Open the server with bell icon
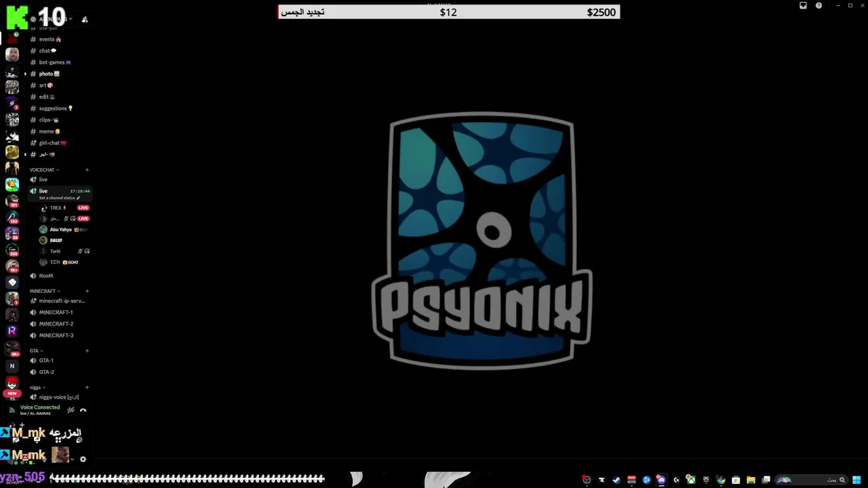Screen dimensions: 868x488 12,184
